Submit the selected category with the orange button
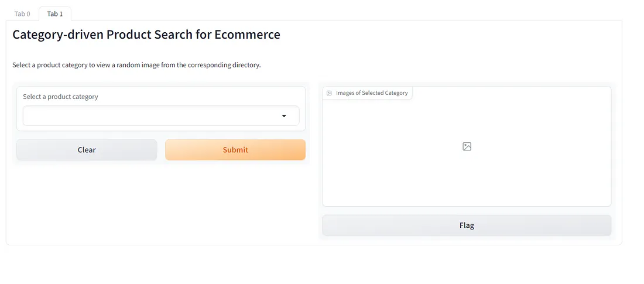 (235, 149)
